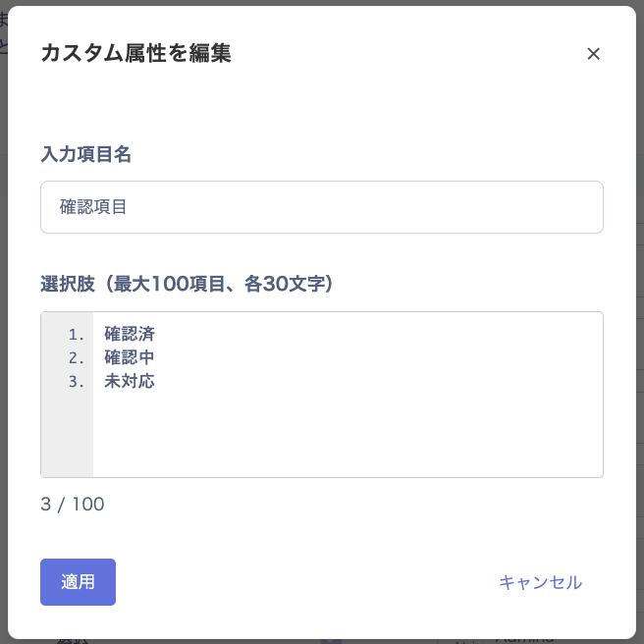Place cursor on the 未対応 option line

click(x=130, y=381)
